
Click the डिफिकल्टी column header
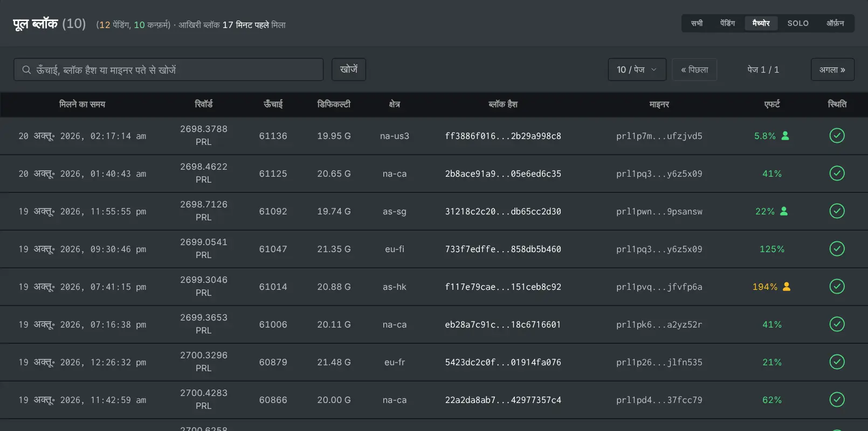pyautogui.click(x=334, y=104)
